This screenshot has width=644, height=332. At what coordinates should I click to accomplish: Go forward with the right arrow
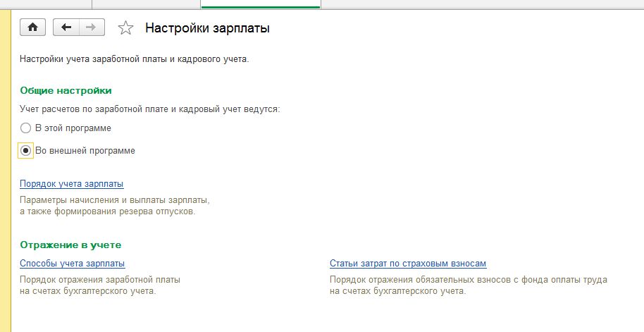point(90,27)
